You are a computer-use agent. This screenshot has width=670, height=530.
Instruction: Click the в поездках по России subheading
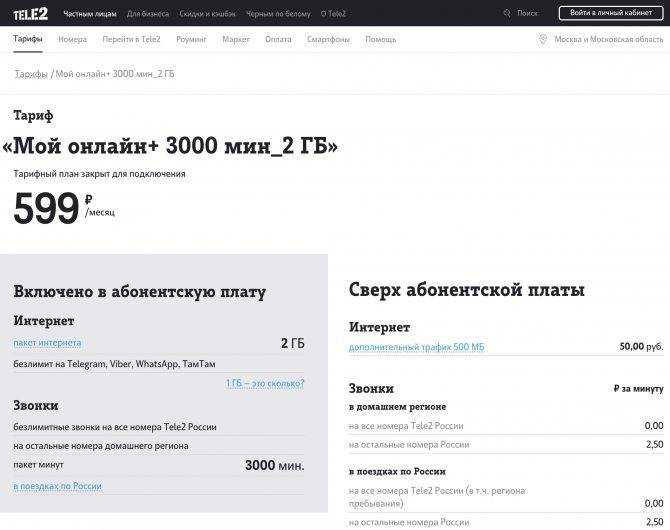pyautogui.click(x=397, y=471)
